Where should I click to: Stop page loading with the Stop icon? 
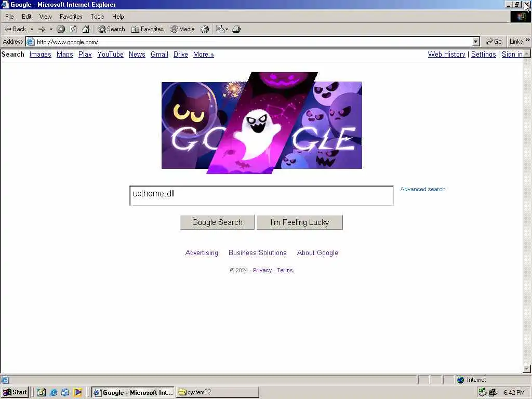[61, 29]
